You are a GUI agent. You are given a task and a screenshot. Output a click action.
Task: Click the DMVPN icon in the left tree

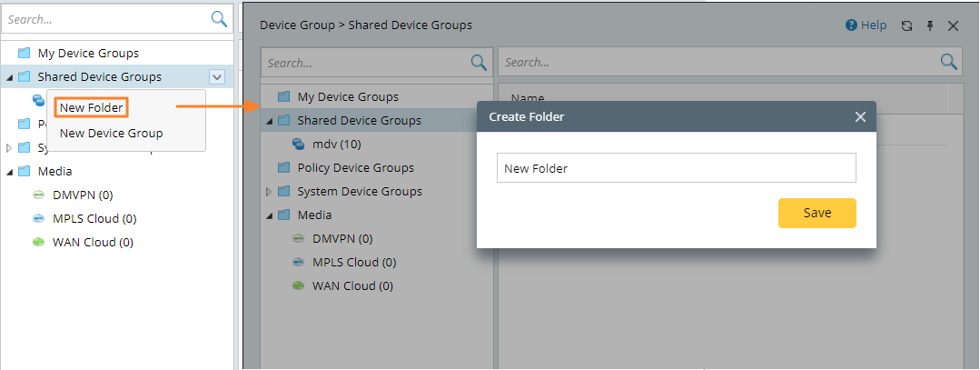pos(39,195)
